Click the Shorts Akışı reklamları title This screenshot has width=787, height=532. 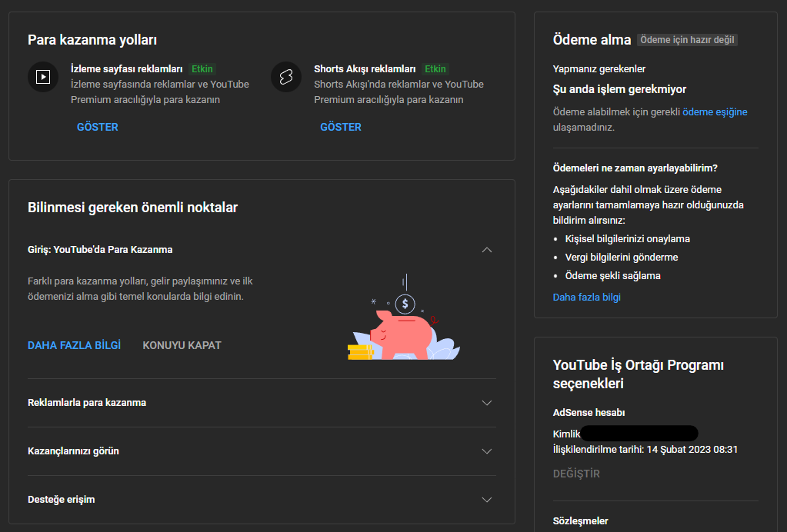(365, 68)
